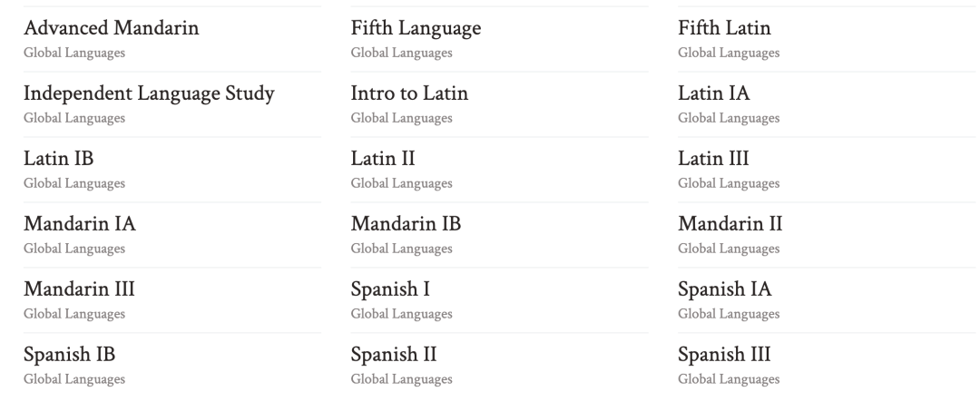The image size is (980, 411).
Task: Click the Spanish I course title
Action: (x=390, y=289)
